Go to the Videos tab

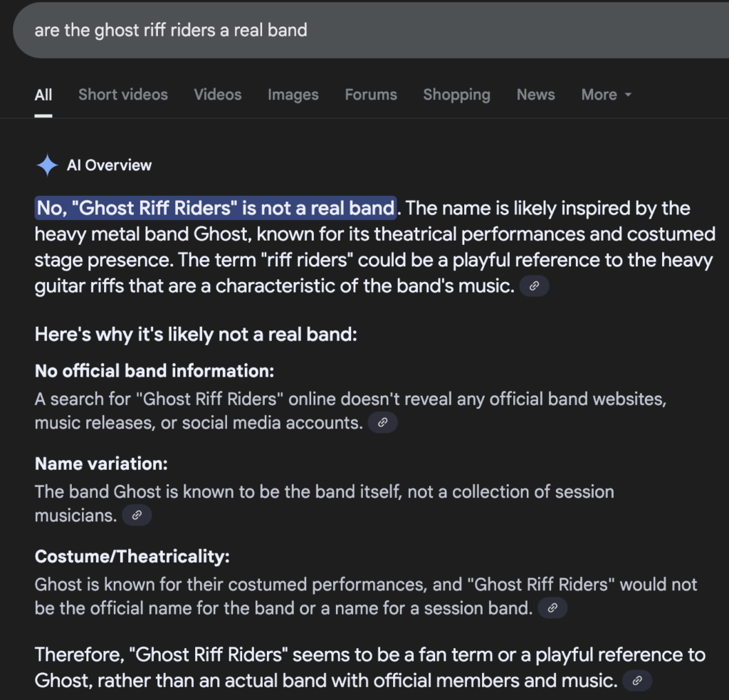click(218, 95)
